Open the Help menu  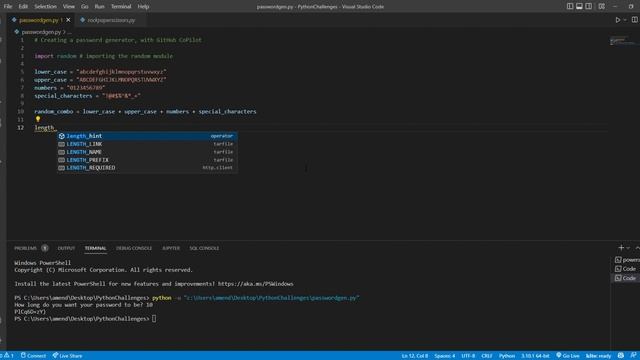[x=143, y=7]
